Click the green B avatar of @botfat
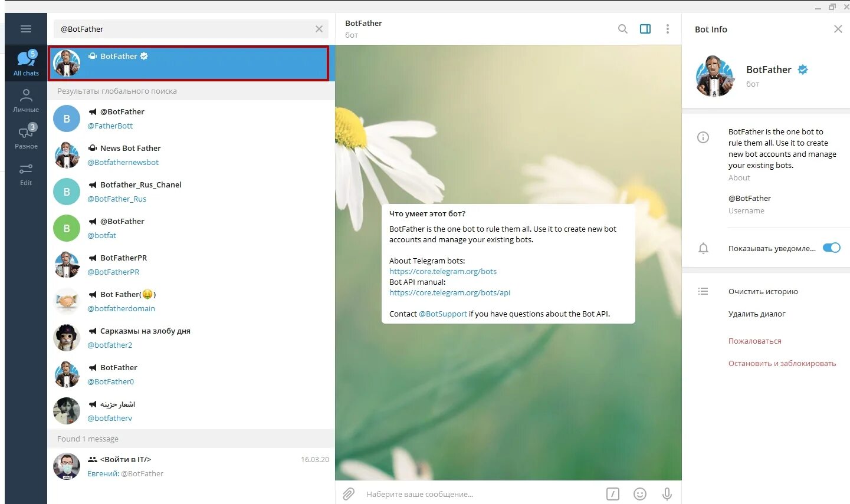The height and width of the screenshot is (504, 850). 67,228
